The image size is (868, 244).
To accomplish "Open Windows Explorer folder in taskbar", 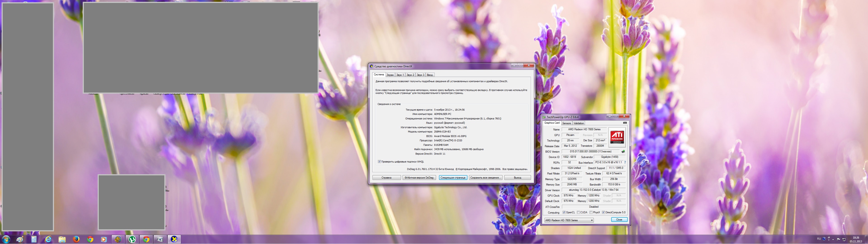I will coord(62,239).
